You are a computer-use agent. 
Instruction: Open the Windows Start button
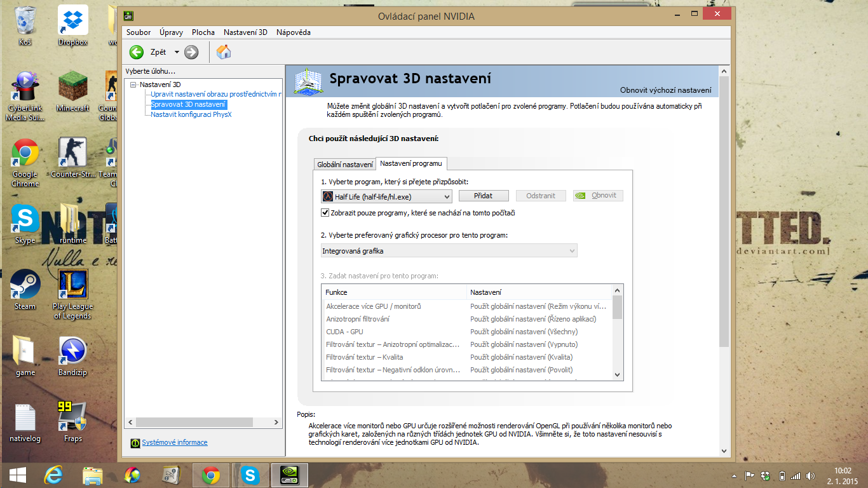pos(17,475)
